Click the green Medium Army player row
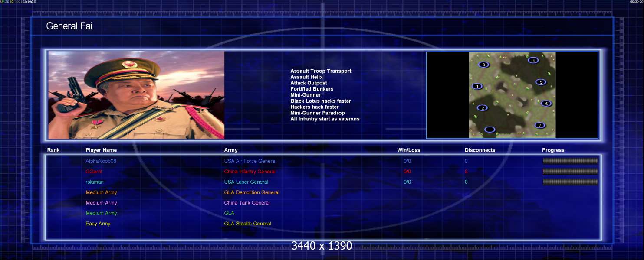Image resolution: width=644 pixels, height=260 pixels. pyautogui.click(x=323, y=213)
